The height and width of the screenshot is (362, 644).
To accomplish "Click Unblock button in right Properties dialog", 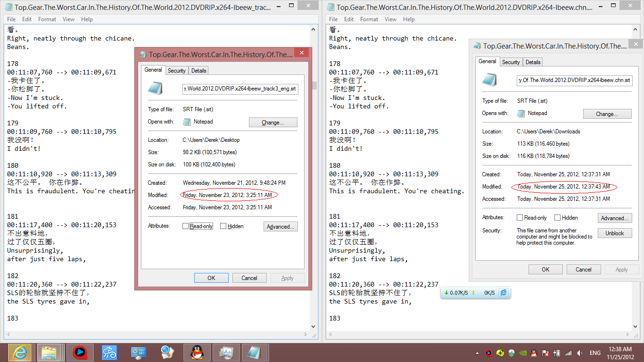I will point(615,233).
